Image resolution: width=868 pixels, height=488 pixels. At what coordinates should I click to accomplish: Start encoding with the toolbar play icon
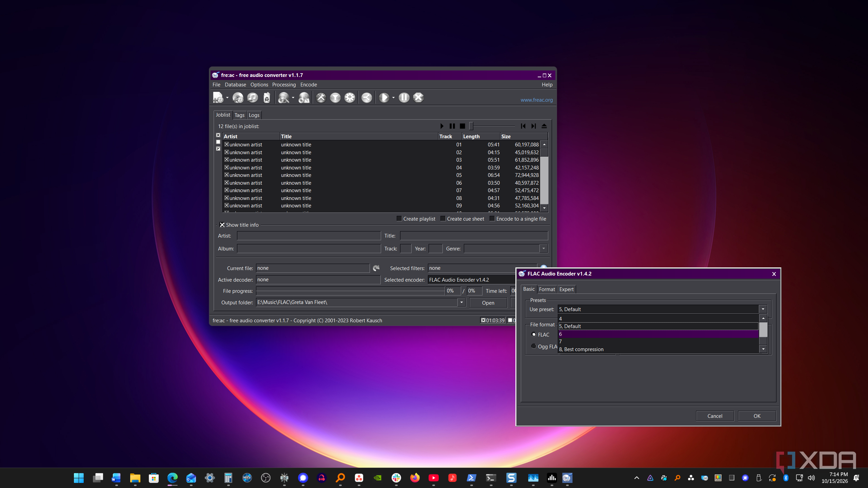pyautogui.click(x=384, y=98)
